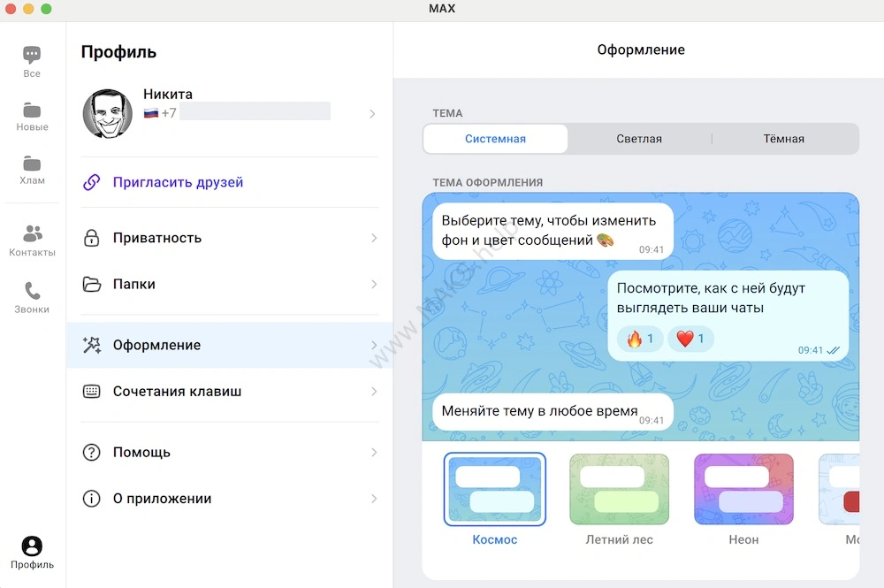This screenshot has height=588, width=884.
Task: Expand the Папки row chevron
Action: pos(373,285)
